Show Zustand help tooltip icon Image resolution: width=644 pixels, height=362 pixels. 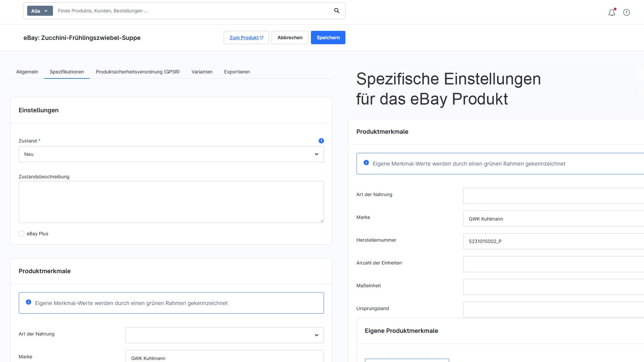pos(321,141)
